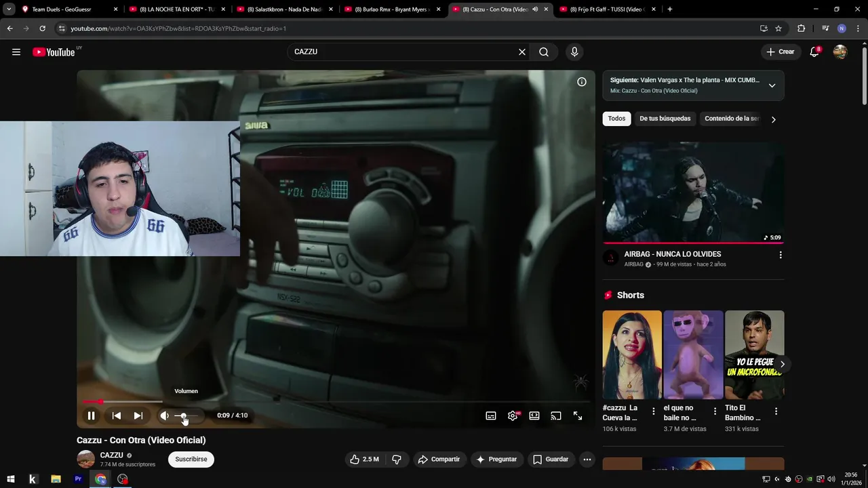The image size is (868, 488).
Task: Seek on the red video progress bar
Action: coord(336,402)
